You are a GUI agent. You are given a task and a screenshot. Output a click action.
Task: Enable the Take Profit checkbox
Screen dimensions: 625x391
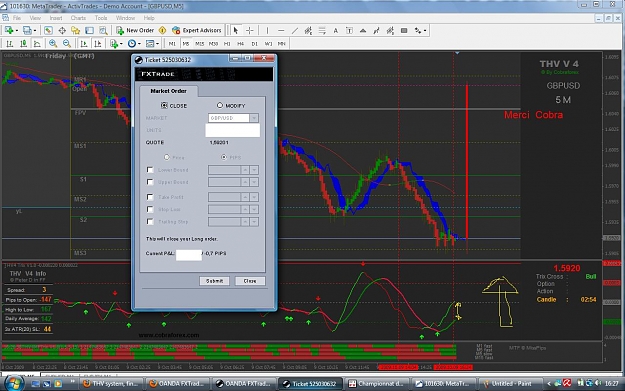point(150,197)
